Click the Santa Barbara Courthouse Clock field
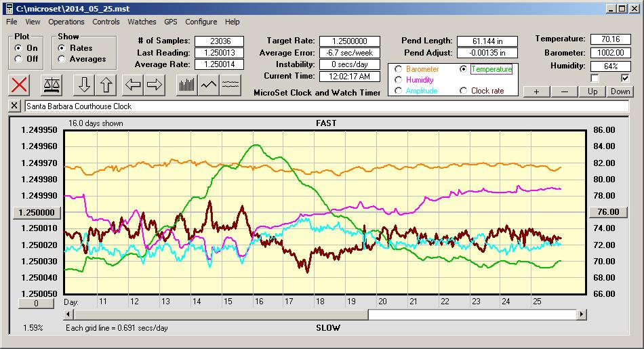Screen dimensions: 644x349 point(326,106)
